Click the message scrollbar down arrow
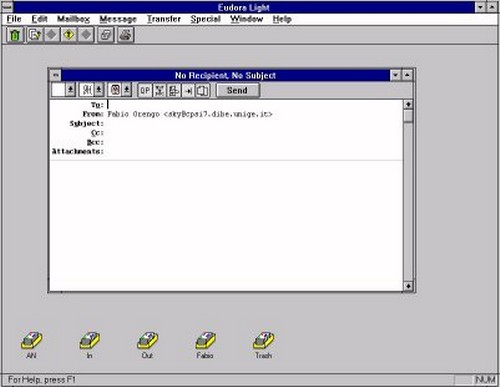Image resolution: width=500 pixels, height=387 pixels. pos(408,286)
